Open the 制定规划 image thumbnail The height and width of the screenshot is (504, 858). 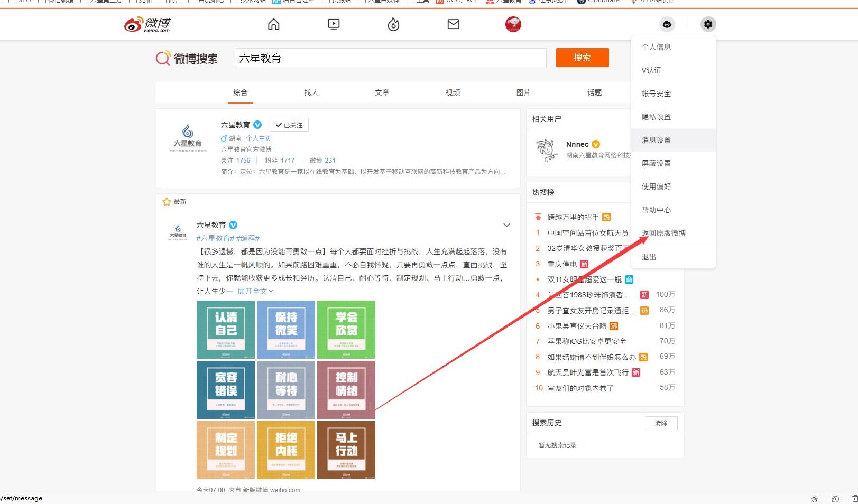226,450
